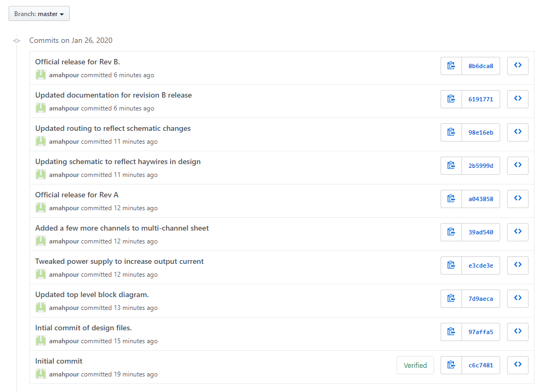This screenshot has height=392, width=542.
Task: Click amahpour author name under Initial commit
Action: (x=64, y=374)
